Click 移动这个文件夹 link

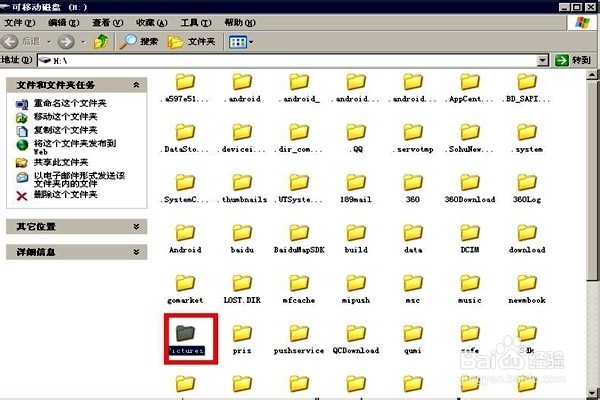pos(65,116)
